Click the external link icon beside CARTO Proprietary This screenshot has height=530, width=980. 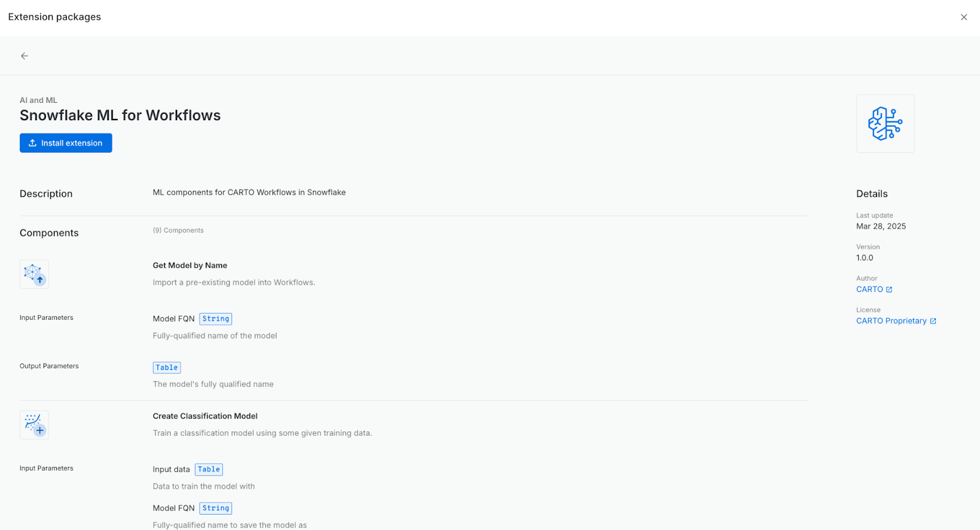(x=933, y=321)
